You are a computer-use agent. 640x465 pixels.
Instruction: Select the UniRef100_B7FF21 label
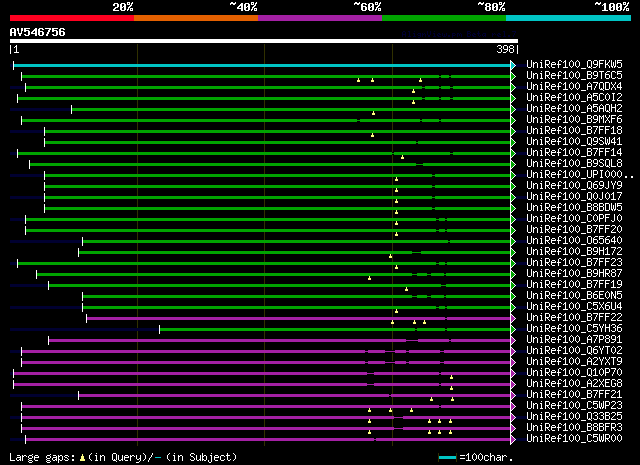[x=574, y=394]
